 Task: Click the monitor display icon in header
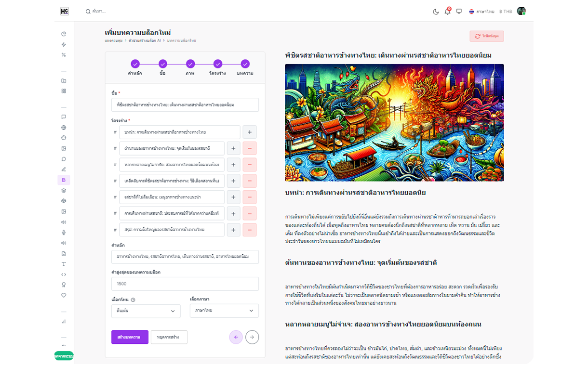tap(459, 12)
